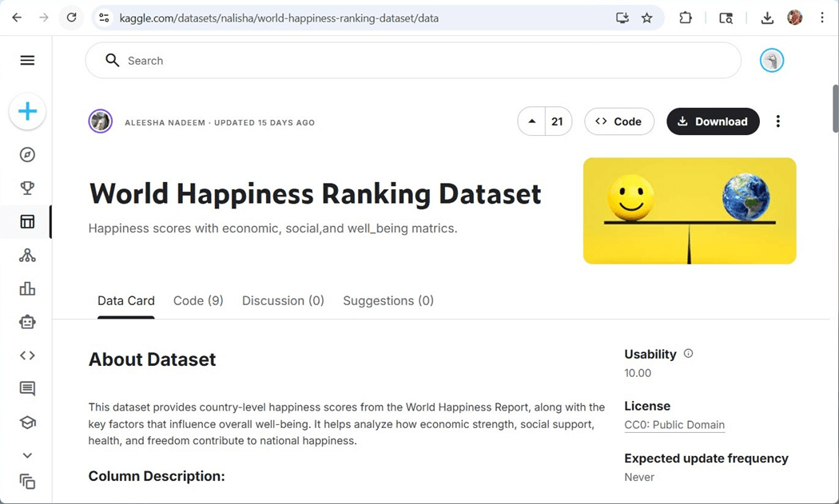The height and width of the screenshot is (504, 839).
Task: Open Competitions trophy icon in sidebar
Action: [x=27, y=189]
